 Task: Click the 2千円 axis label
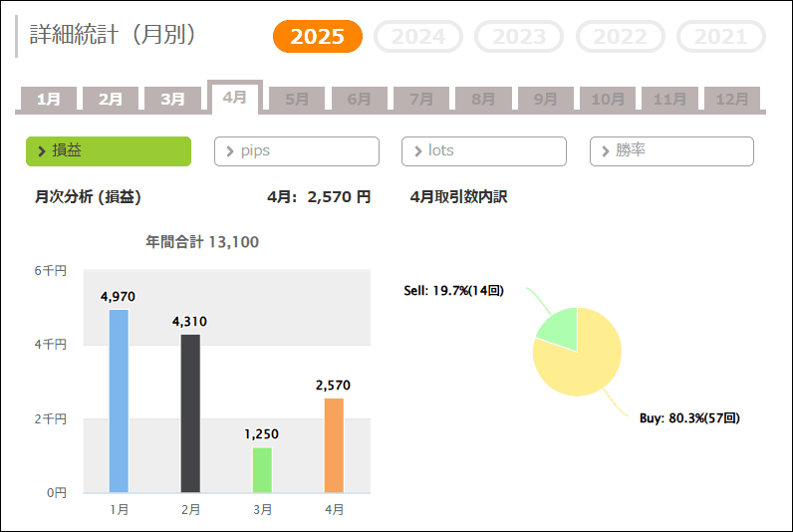click(51, 418)
